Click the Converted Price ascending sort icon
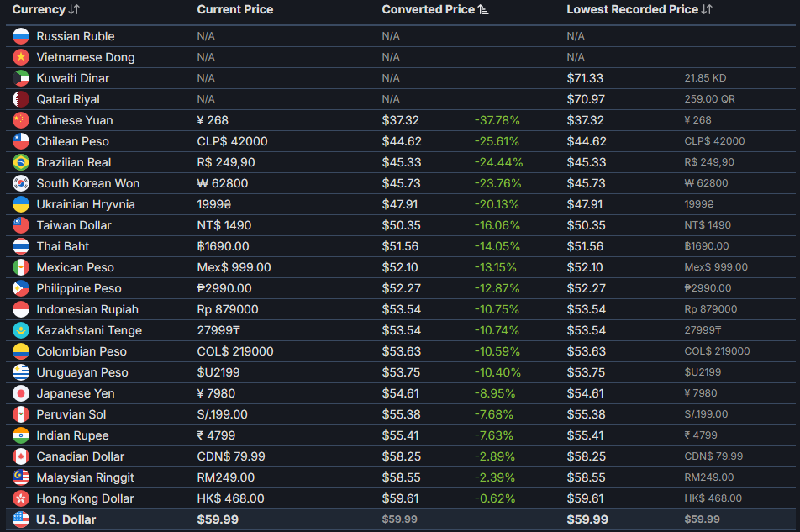Screen dimensions: 800x532 483,10
